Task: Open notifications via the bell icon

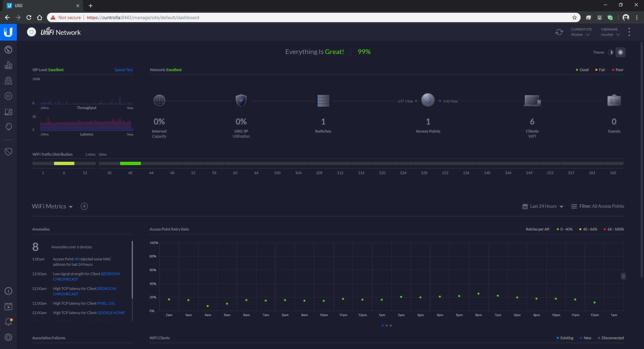Action: [8, 321]
